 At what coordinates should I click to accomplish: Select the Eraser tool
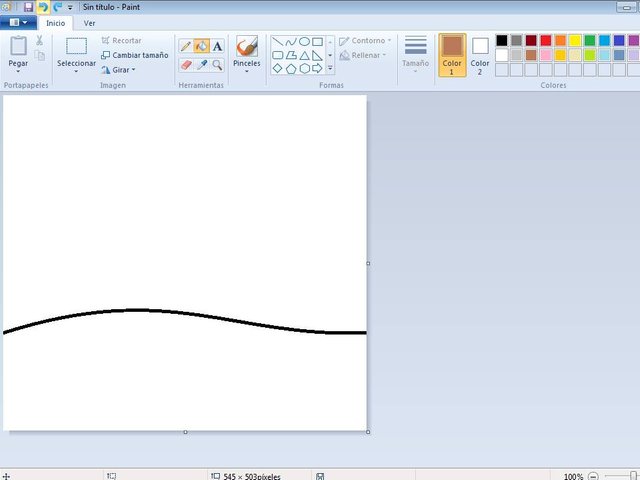click(186, 65)
